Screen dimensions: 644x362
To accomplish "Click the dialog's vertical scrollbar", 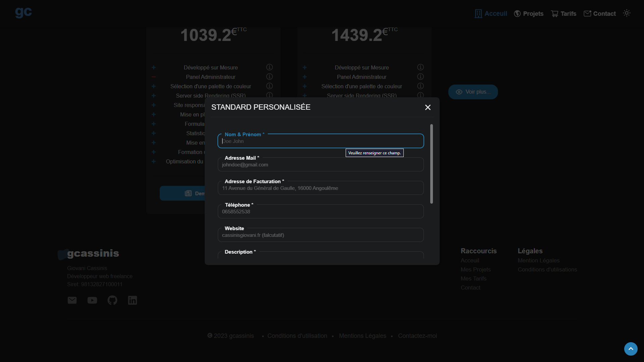I will (432, 164).
